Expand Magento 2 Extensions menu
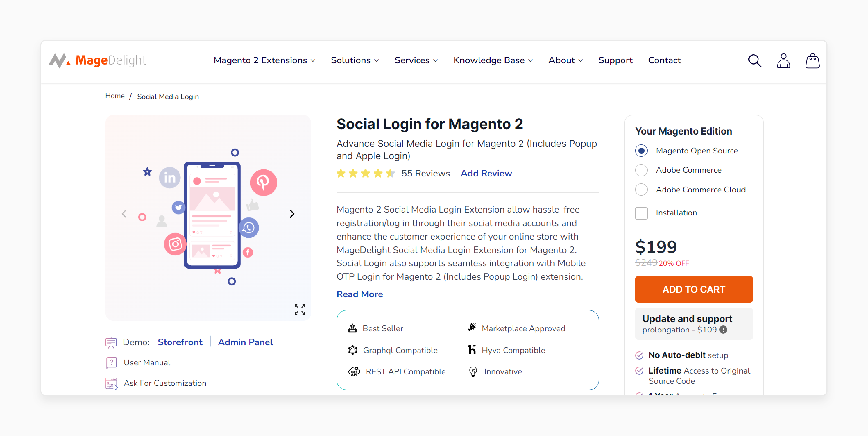The image size is (868, 436). pos(264,60)
